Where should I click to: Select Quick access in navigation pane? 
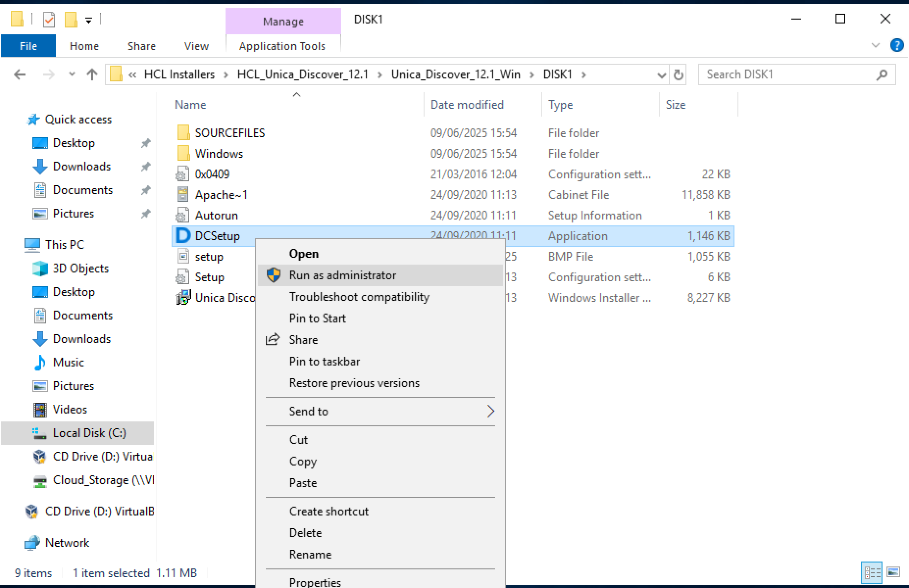tap(78, 120)
